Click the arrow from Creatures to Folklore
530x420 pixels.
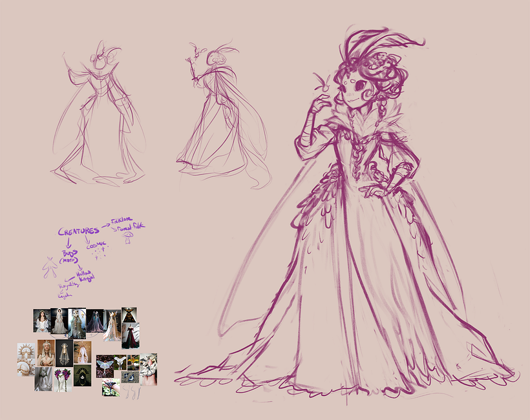(106, 226)
